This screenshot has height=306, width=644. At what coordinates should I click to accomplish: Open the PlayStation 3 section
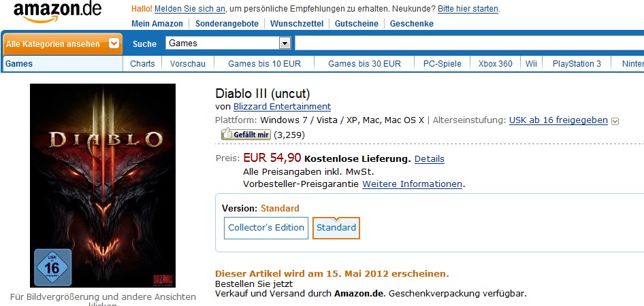[577, 64]
